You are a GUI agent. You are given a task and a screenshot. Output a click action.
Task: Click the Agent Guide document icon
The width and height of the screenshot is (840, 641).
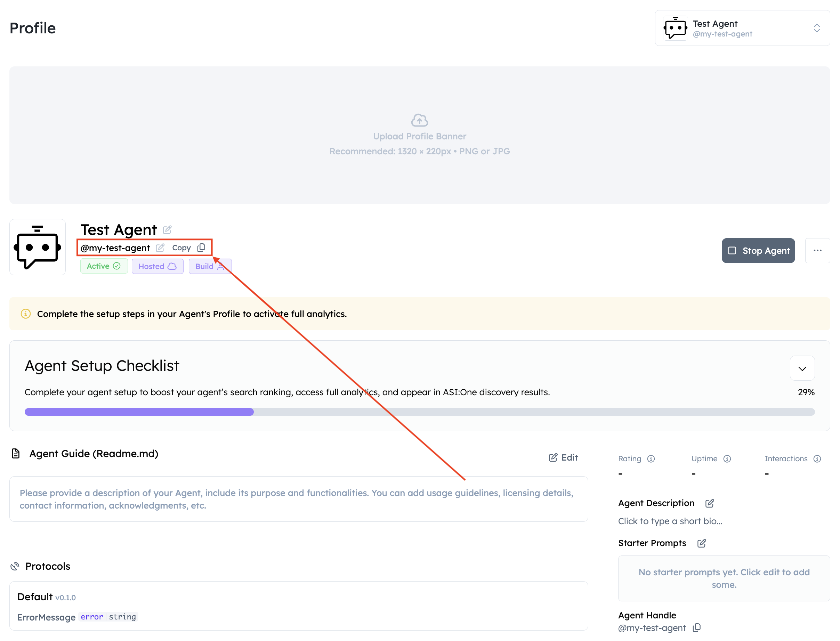click(16, 454)
